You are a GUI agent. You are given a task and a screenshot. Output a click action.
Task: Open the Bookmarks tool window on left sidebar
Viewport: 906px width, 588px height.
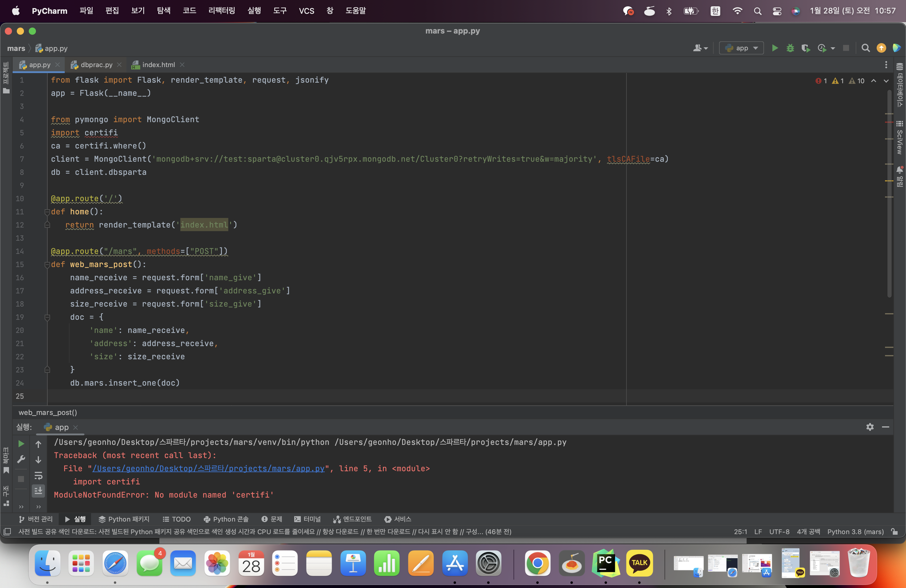coord(6,460)
